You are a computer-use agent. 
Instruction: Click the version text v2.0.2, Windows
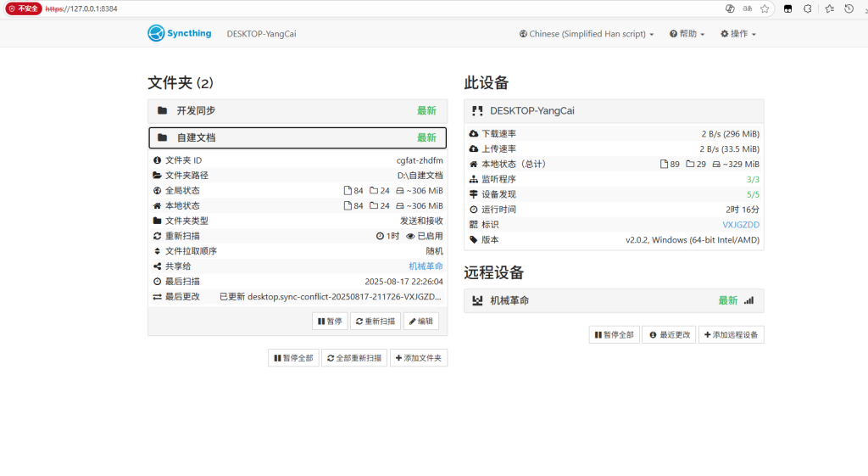(693, 240)
